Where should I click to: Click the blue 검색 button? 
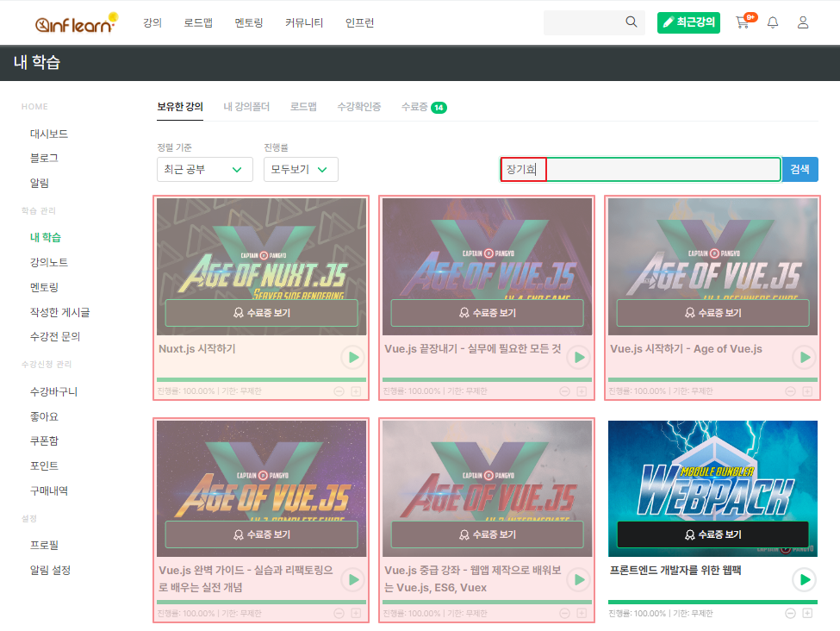(800, 170)
